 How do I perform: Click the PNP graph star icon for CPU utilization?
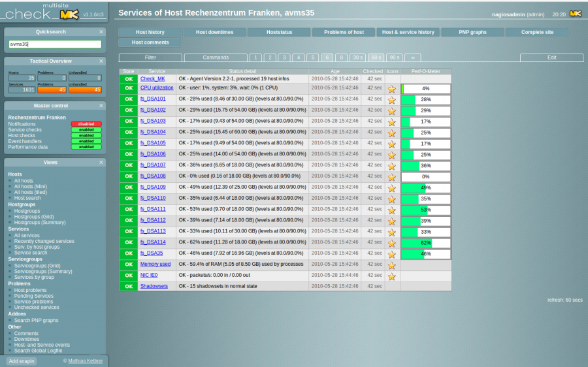[x=392, y=89]
